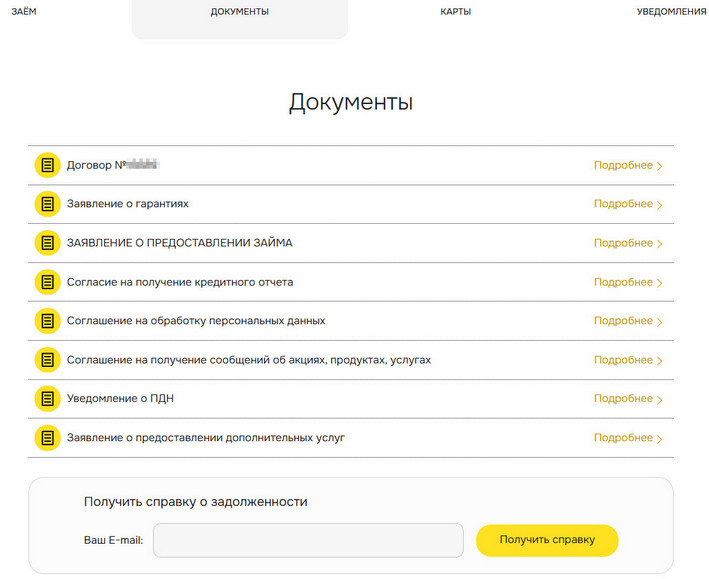Click icon for Соглашение на обработку персональных данных
This screenshot has width=709, height=579.
point(47,321)
